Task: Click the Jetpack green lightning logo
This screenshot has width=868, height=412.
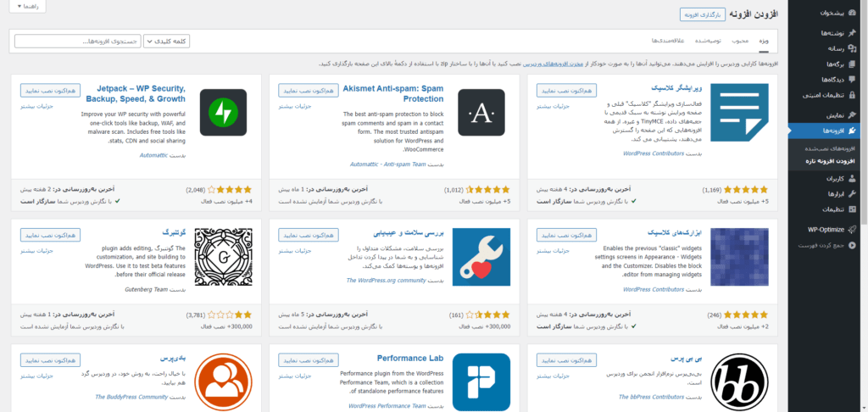Action: (x=223, y=113)
